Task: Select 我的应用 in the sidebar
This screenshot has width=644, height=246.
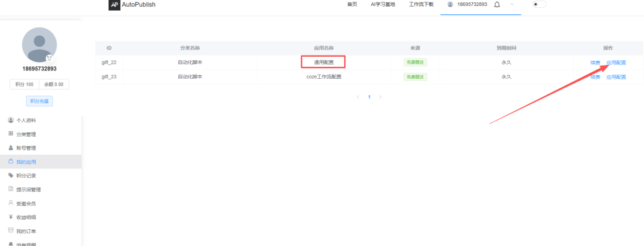Action: 41,162
